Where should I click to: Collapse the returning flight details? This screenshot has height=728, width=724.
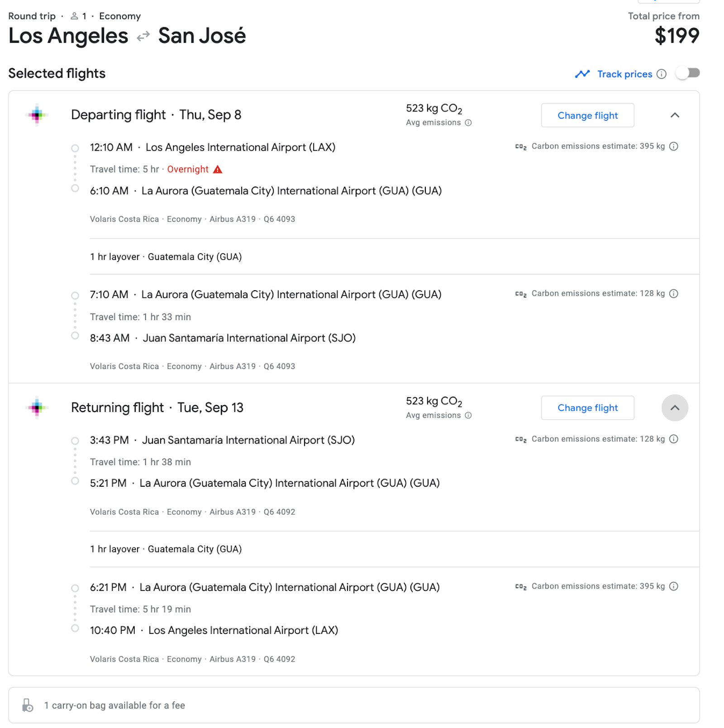tap(675, 407)
